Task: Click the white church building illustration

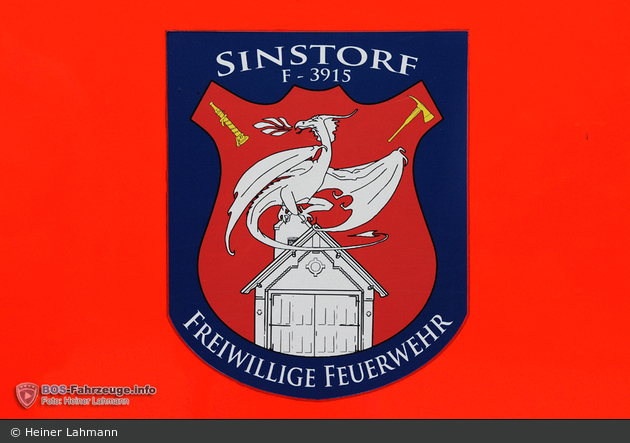Action: (x=314, y=288)
